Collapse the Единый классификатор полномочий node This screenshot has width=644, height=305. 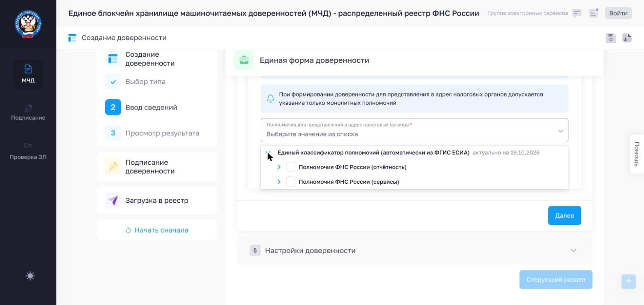coord(268,153)
